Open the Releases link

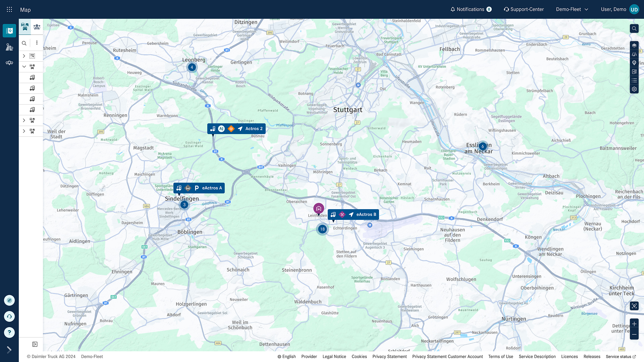[592, 357]
